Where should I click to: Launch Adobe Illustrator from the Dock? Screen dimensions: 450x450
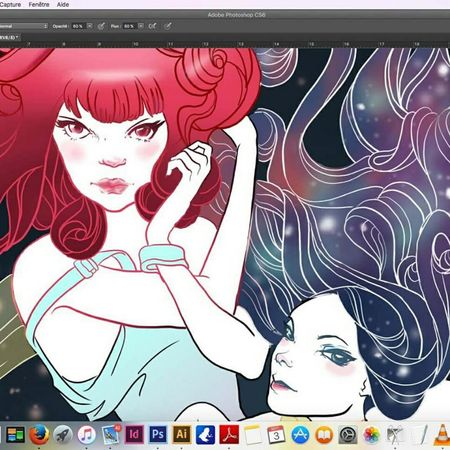tap(182, 435)
